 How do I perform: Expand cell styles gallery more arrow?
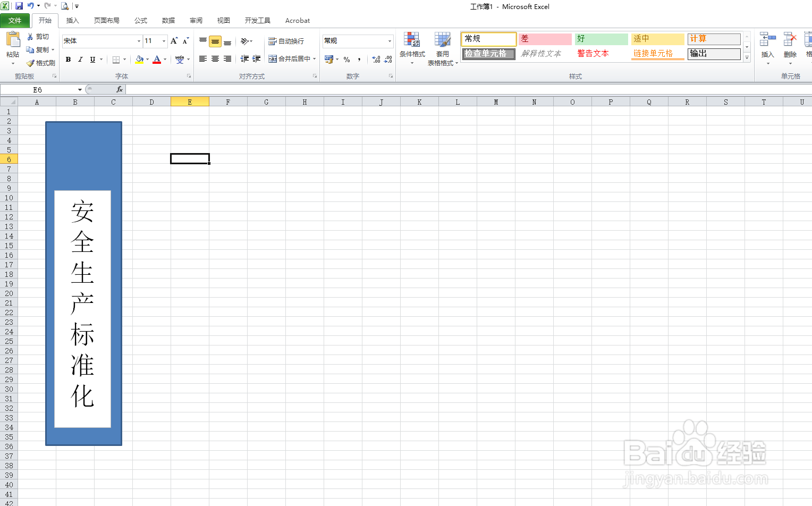747,57
